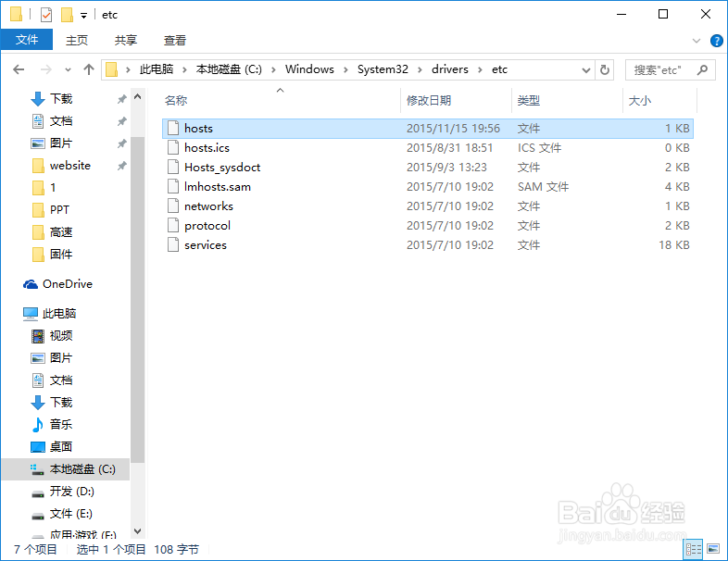Click the sidebar scroll down arrow

coord(137,531)
